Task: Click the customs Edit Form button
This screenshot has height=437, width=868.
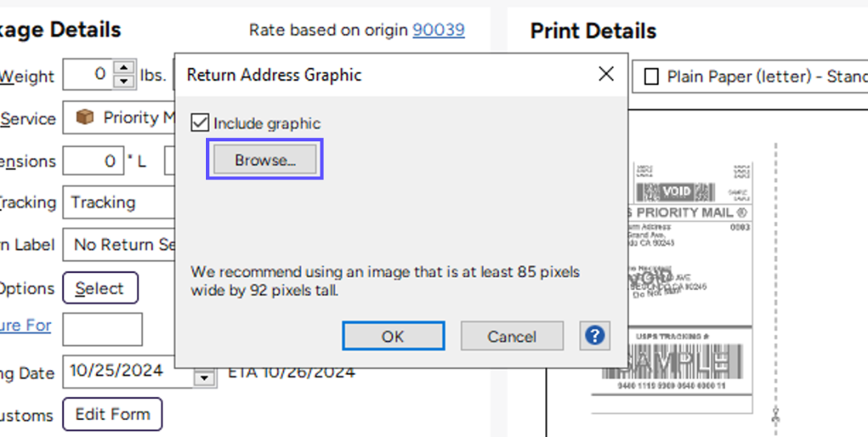Action: click(x=112, y=414)
